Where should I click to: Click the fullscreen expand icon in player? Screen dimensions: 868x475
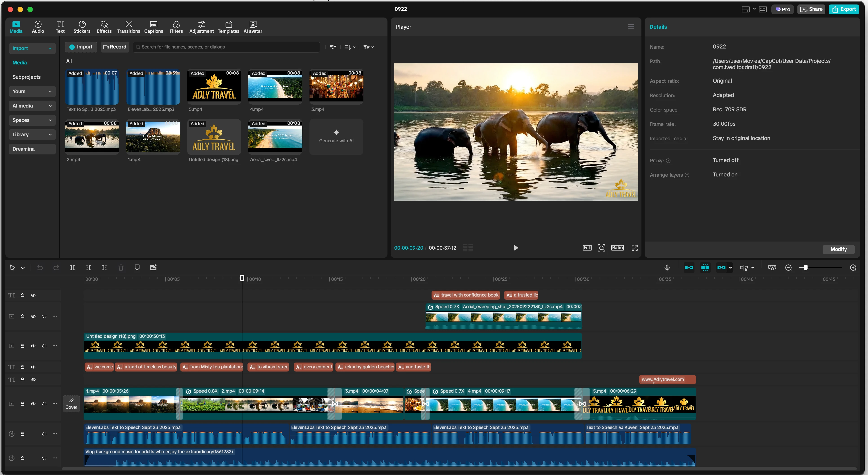(x=634, y=248)
